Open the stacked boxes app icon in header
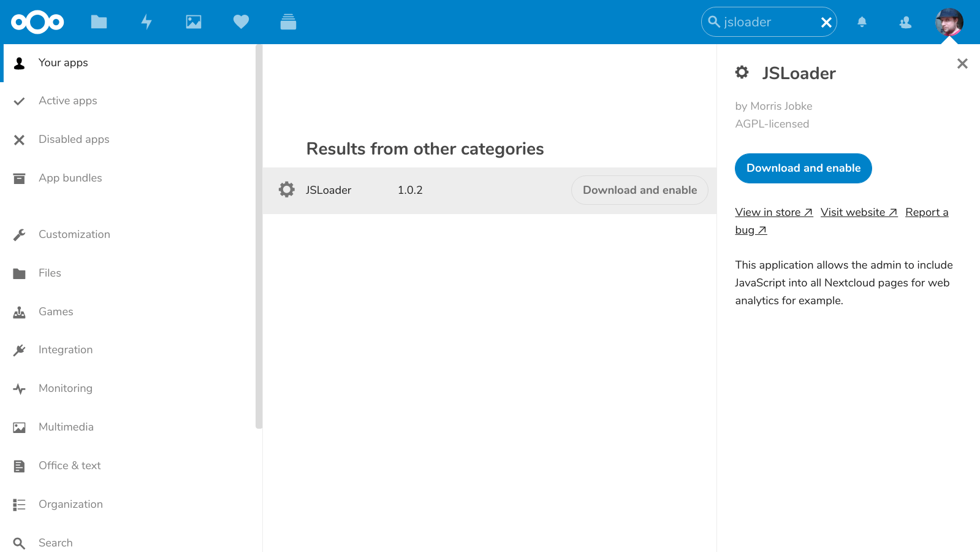The width and height of the screenshot is (980, 552). [x=288, y=22]
